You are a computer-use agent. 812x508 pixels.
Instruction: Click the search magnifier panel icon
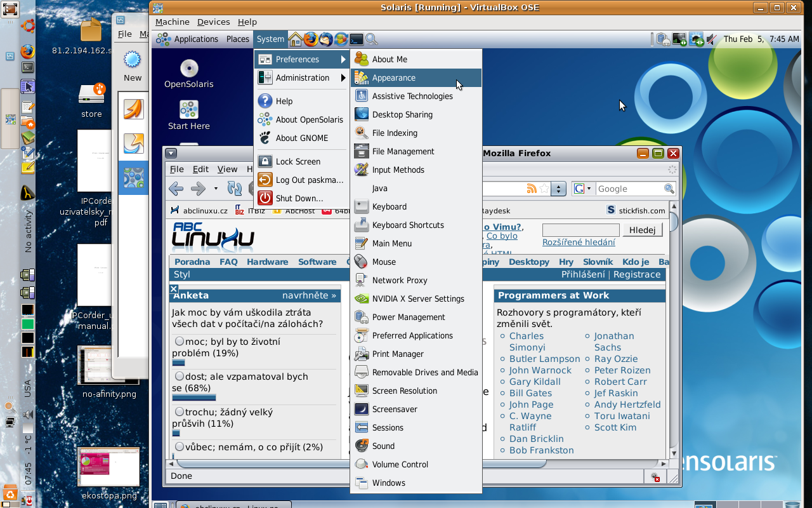tap(372, 39)
